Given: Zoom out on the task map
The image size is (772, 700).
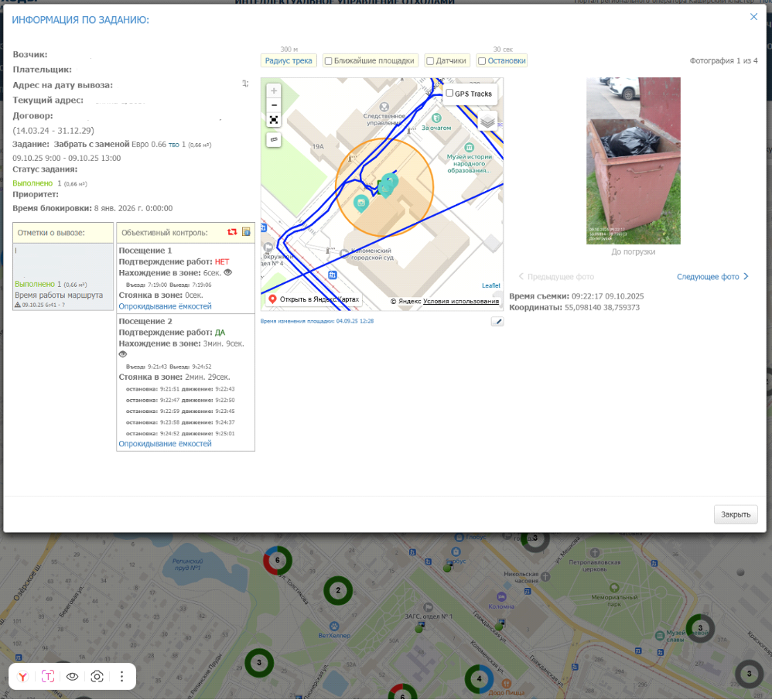Looking at the screenshot, I should click(x=274, y=105).
